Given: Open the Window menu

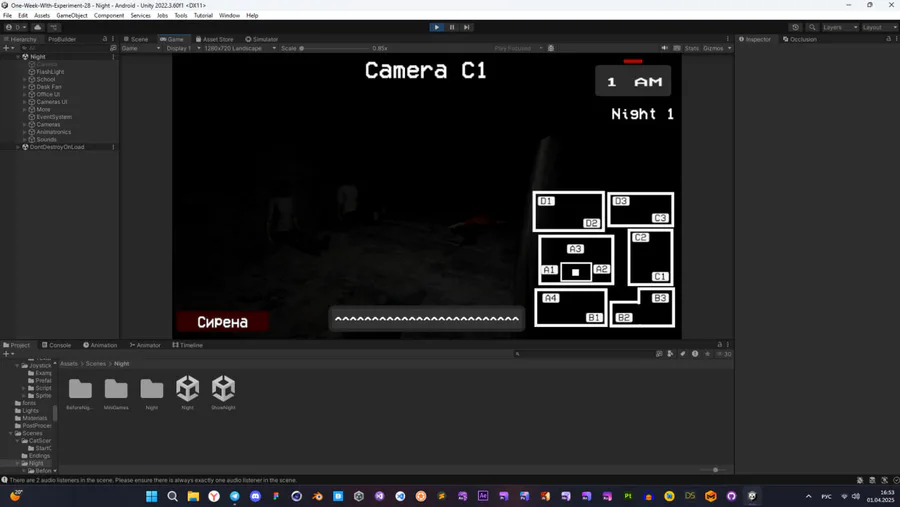Looking at the screenshot, I should (229, 16).
